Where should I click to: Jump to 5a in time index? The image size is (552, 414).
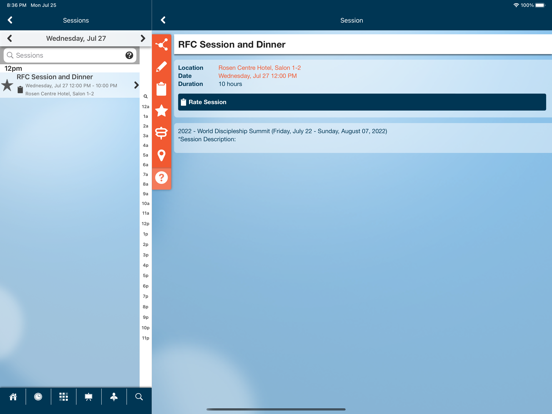[145, 155]
